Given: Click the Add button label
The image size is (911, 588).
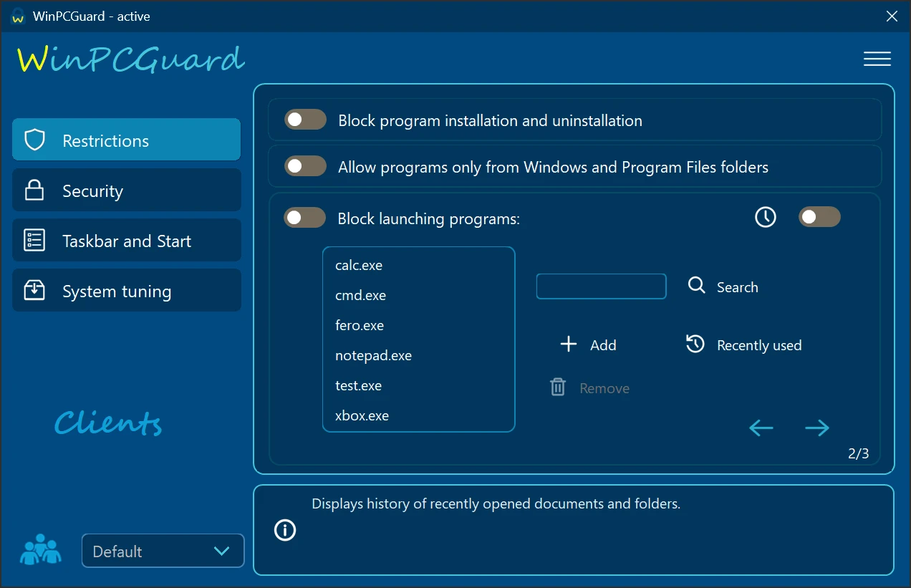Looking at the screenshot, I should (x=603, y=345).
